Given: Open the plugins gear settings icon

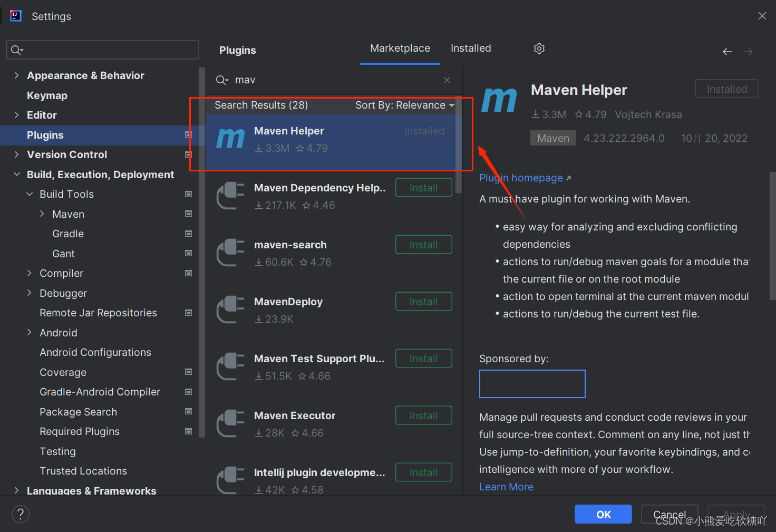Looking at the screenshot, I should (x=539, y=49).
